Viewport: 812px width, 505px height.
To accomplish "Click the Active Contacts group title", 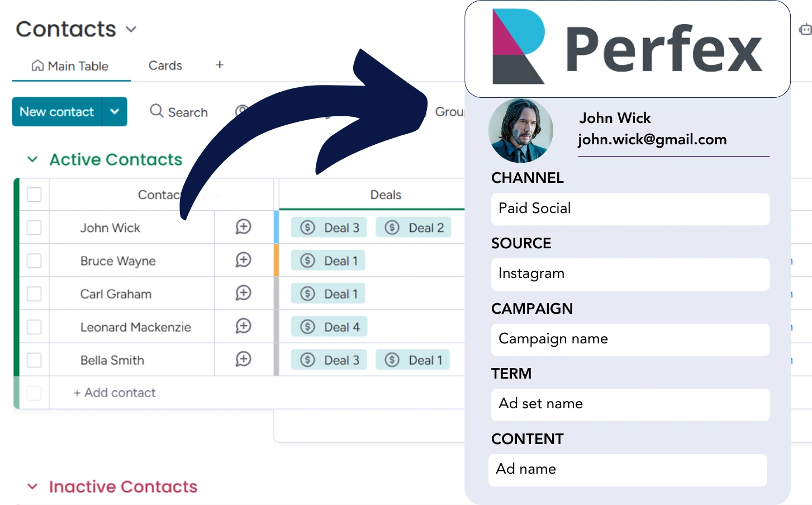I will [116, 159].
